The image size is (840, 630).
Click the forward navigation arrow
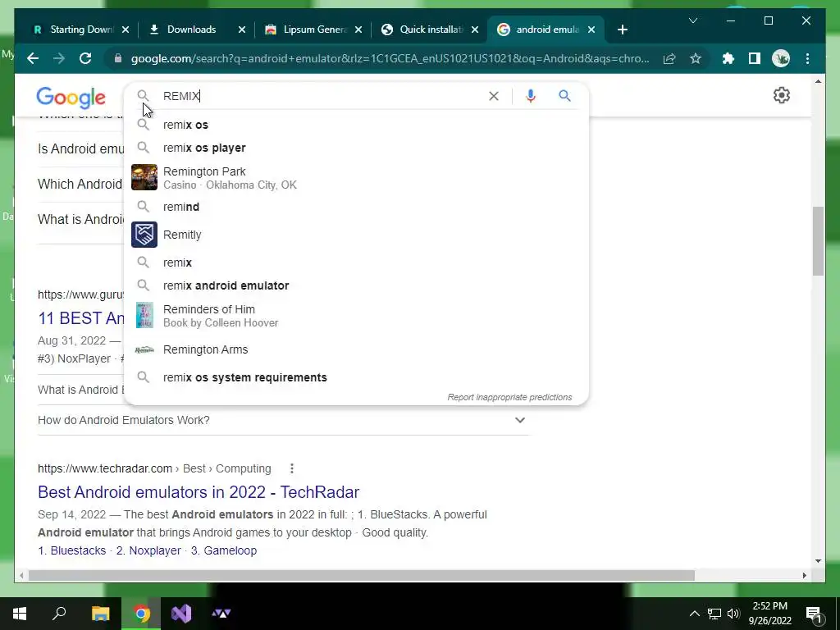pos(59,58)
